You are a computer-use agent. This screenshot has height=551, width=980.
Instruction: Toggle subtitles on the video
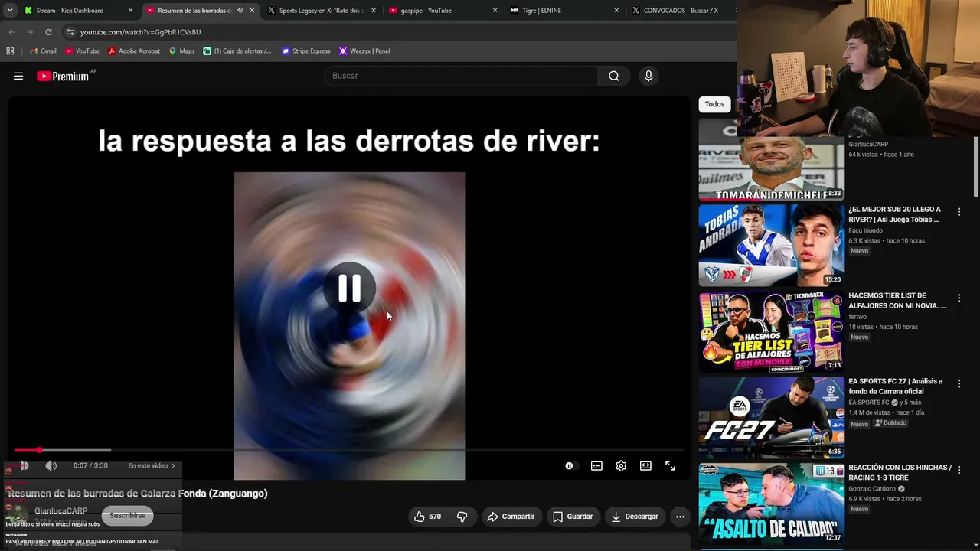(x=596, y=465)
